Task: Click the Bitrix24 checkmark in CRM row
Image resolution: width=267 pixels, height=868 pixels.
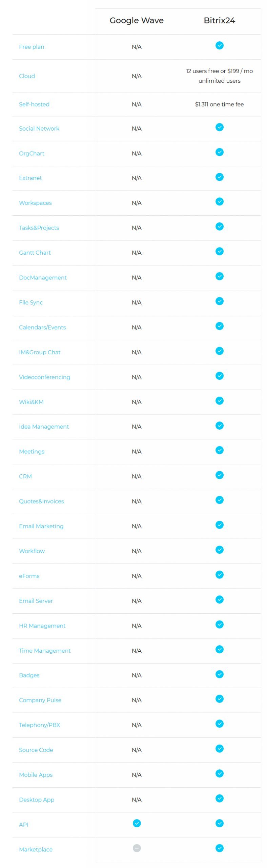Action: (219, 475)
